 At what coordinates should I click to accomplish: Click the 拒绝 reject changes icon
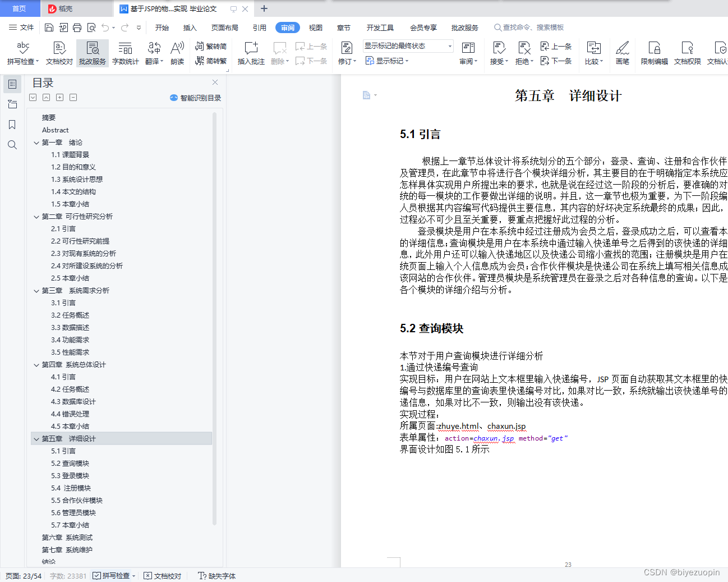click(524, 48)
